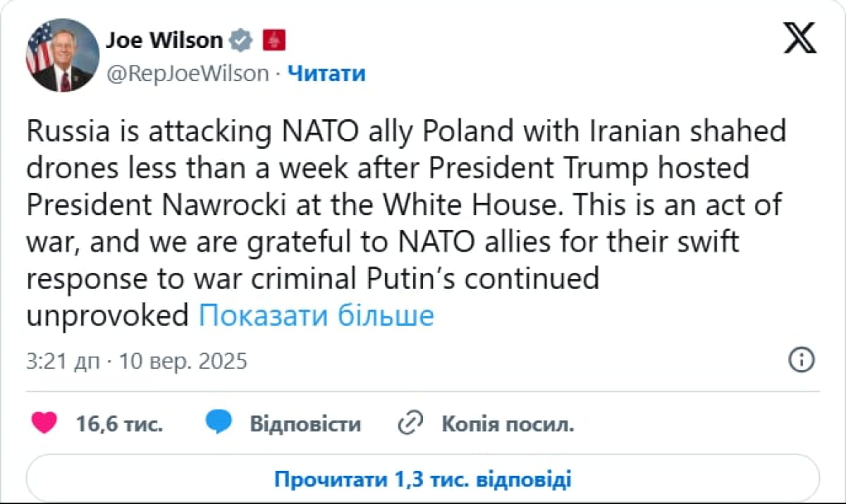Click the red affiliation badge beside the name
This screenshot has width=846, height=504.
(274, 41)
